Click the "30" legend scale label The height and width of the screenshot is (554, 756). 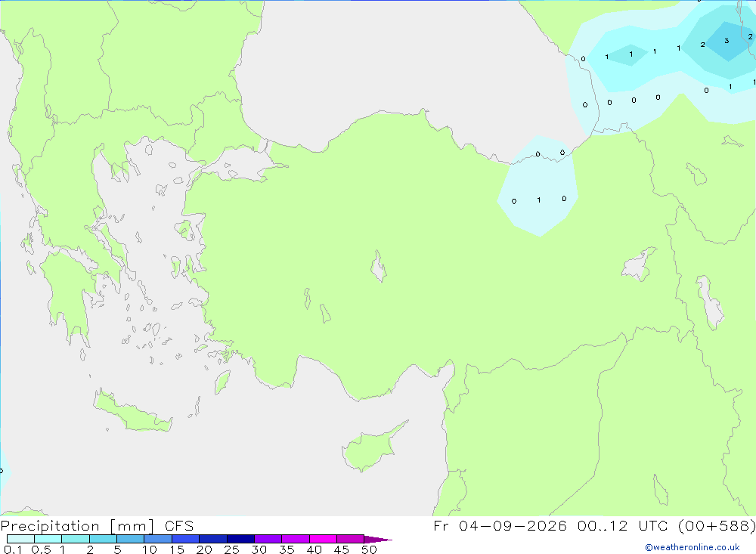[x=259, y=549]
